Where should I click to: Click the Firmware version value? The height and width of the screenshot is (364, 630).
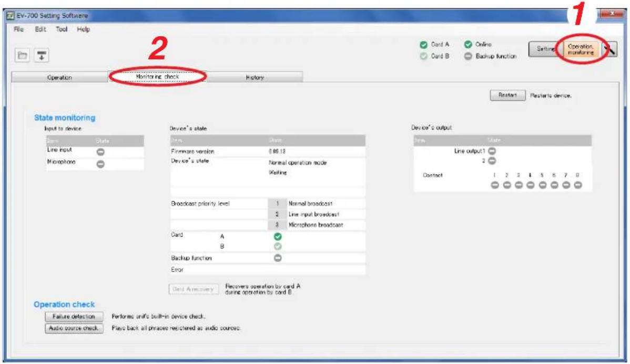tap(277, 152)
